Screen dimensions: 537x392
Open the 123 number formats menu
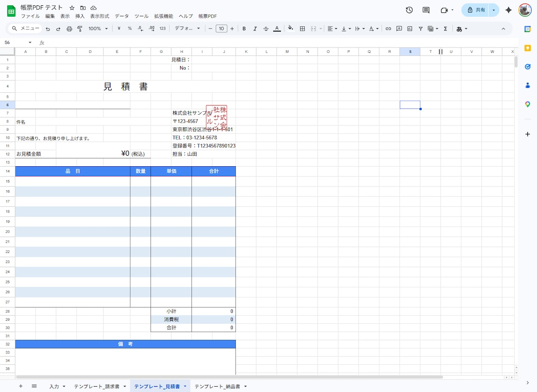(162, 29)
